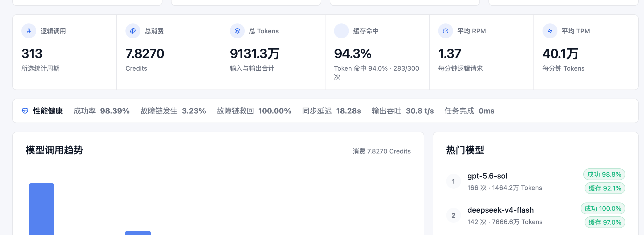
Task: Click the Token 命中 94.0% · 283/300 caption
Action: pos(377,72)
